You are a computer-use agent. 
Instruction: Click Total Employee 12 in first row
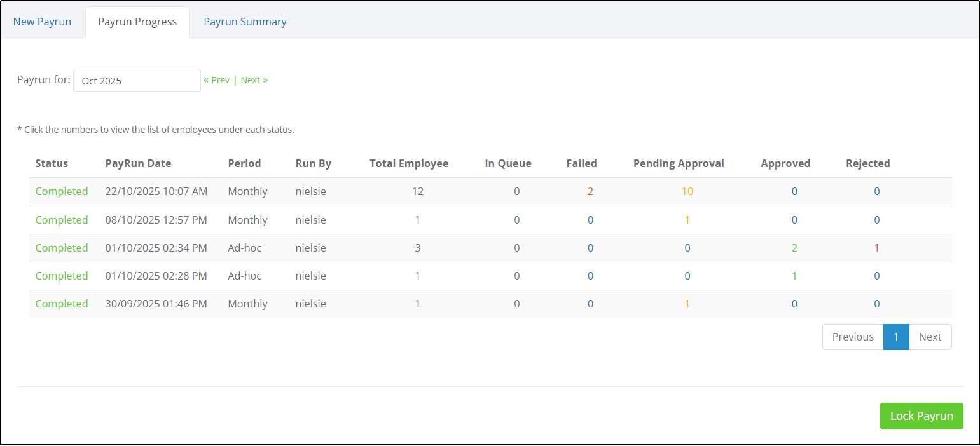coord(417,191)
